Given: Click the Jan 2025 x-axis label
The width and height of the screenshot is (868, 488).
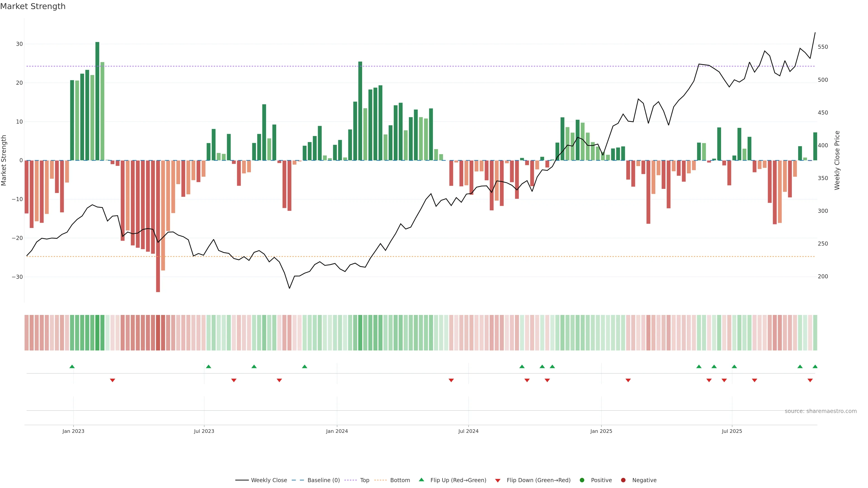Looking at the screenshot, I should point(601,431).
